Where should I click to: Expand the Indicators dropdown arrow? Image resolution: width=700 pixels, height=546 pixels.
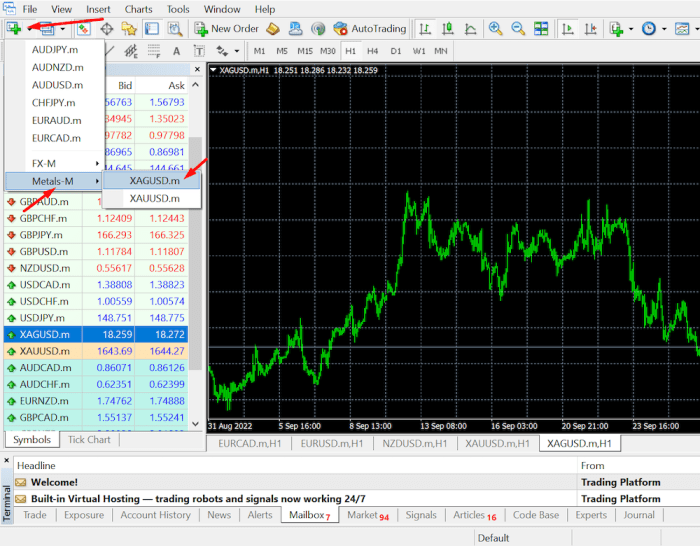(631, 29)
